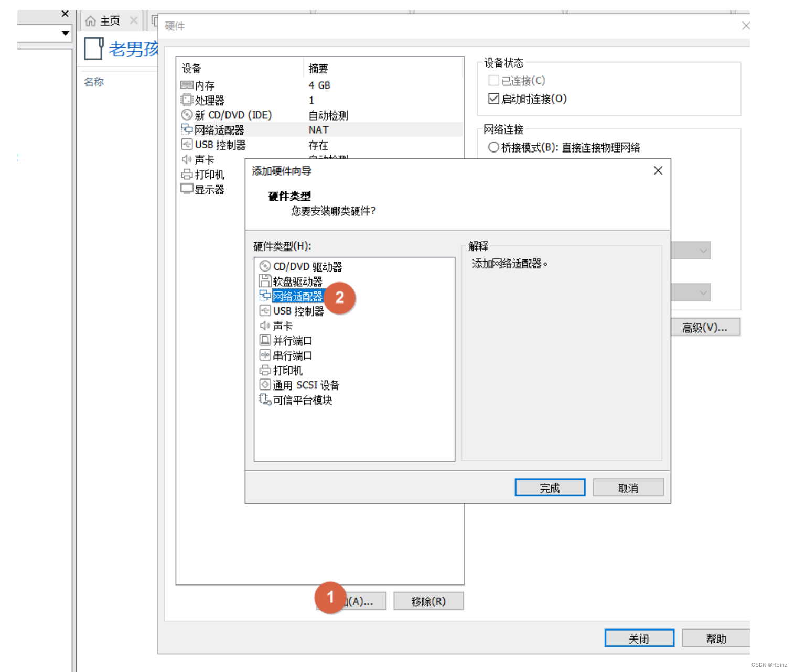Click the virtual machine page icon beside 老男孩
This screenshot has width=795, height=672.
point(94,48)
